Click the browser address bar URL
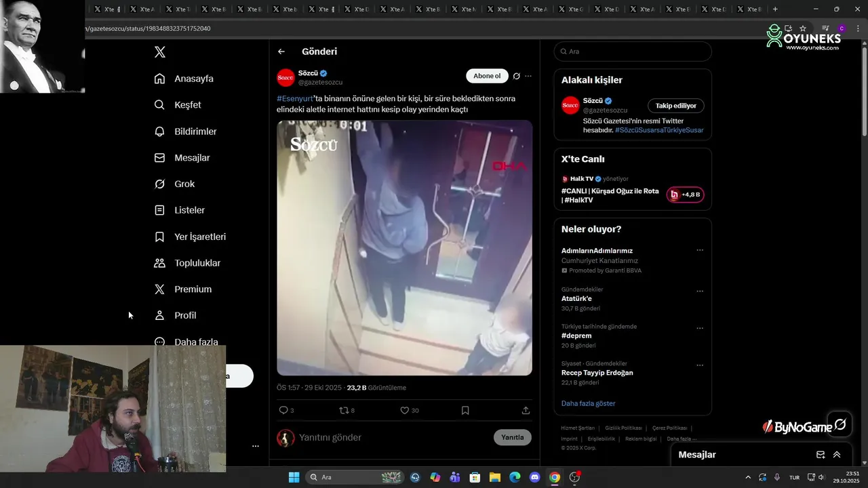The height and width of the screenshot is (488, 868). point(148,28)
